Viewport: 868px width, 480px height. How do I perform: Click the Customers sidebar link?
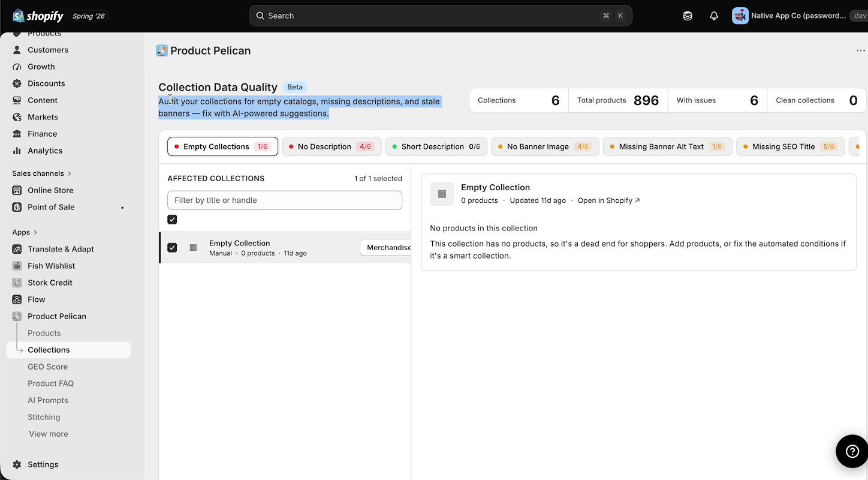pos(48,50)
